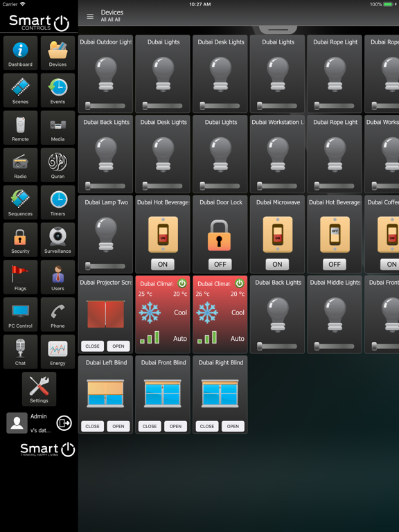Open the Dubai Projector Screen
The width and height of the screenshot is (399, 532).
(118, 346)
